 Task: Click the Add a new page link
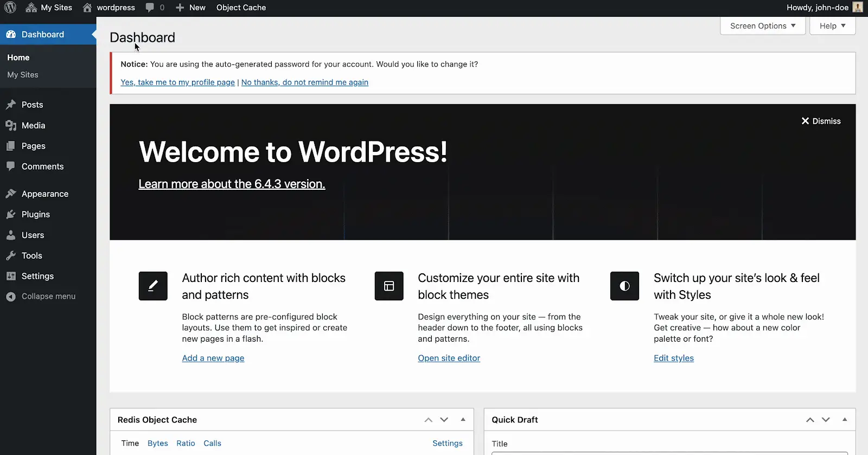pyautogui.click(x=213, y=358)
